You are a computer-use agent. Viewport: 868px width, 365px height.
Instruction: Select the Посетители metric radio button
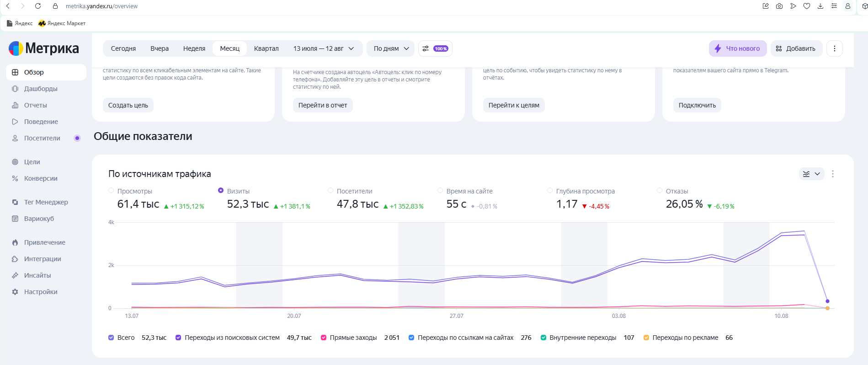330,191
